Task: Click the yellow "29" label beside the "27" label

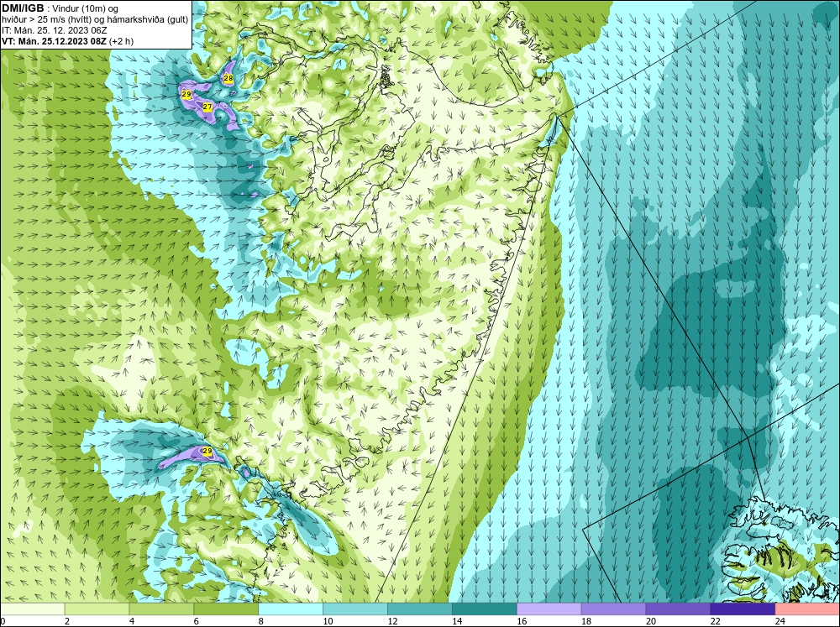Action: [x=186, y=95]
